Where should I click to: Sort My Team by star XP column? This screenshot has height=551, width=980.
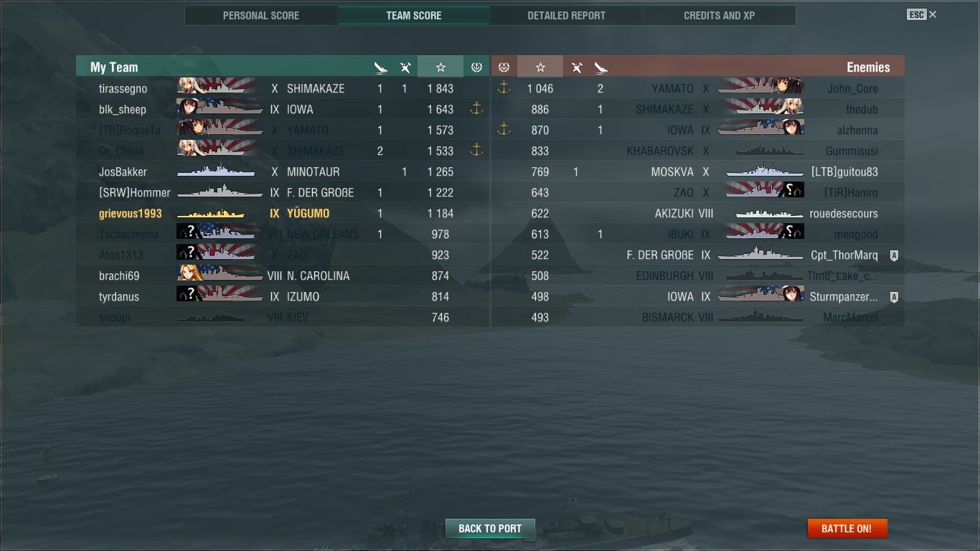[440, 67]
